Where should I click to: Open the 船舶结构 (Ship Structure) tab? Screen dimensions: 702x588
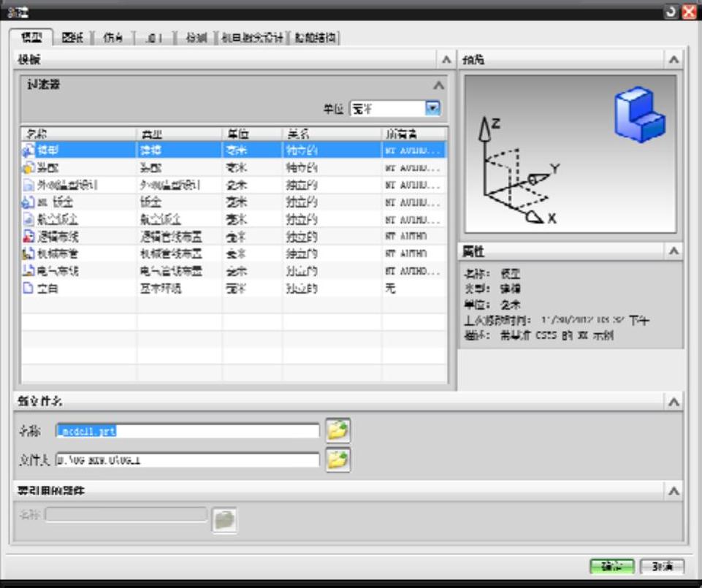[315, 38]
